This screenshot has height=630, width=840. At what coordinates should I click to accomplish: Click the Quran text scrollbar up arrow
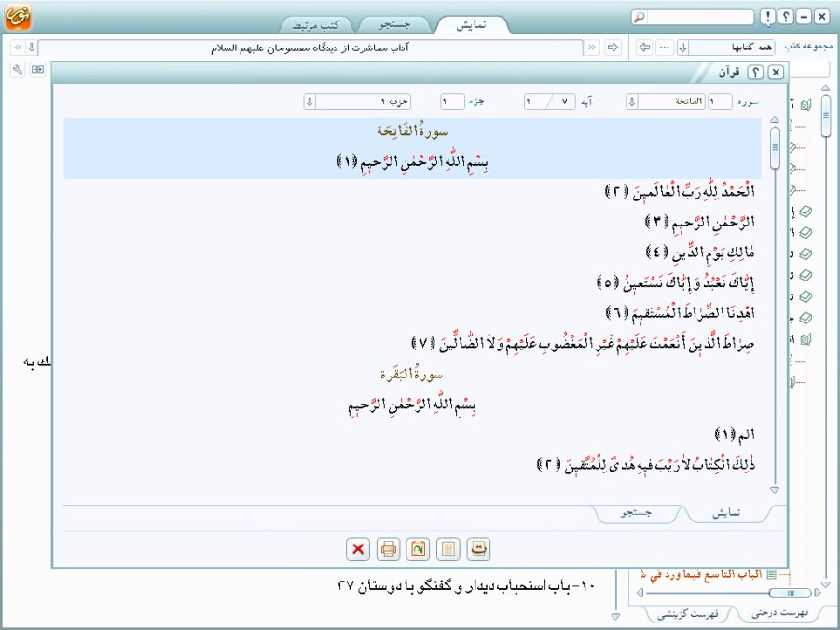(775, 120)
